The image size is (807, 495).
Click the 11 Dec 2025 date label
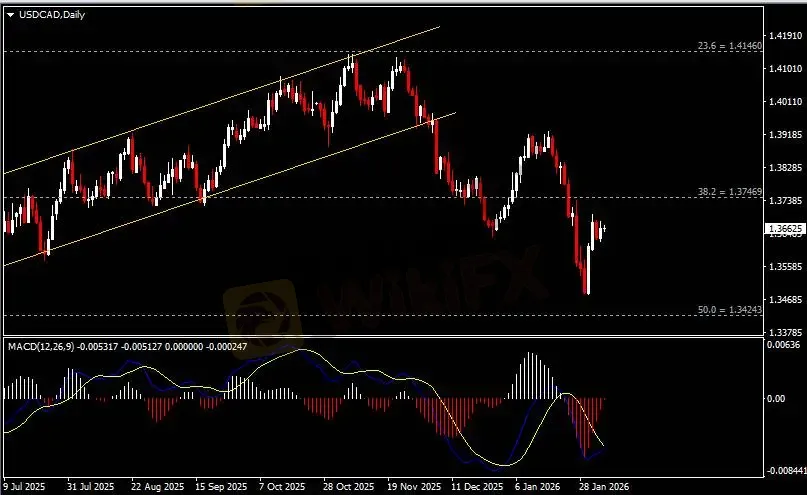(x=477, y=486)
